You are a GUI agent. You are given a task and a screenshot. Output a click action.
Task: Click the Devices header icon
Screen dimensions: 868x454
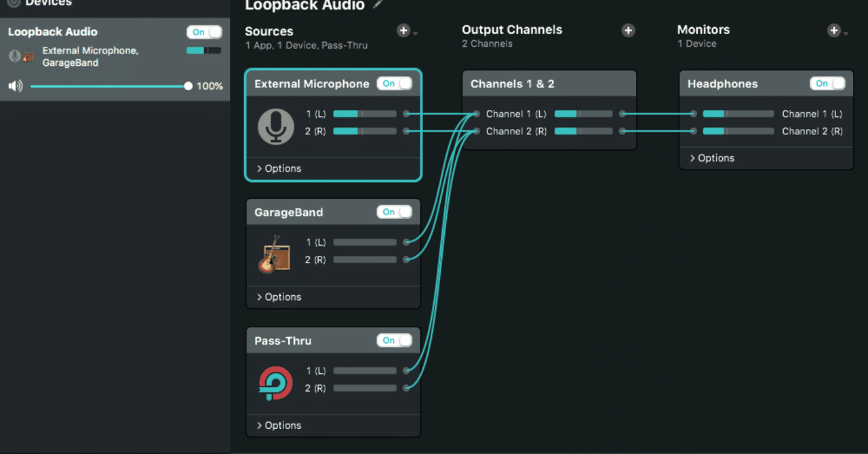click(x=13, y=3)
